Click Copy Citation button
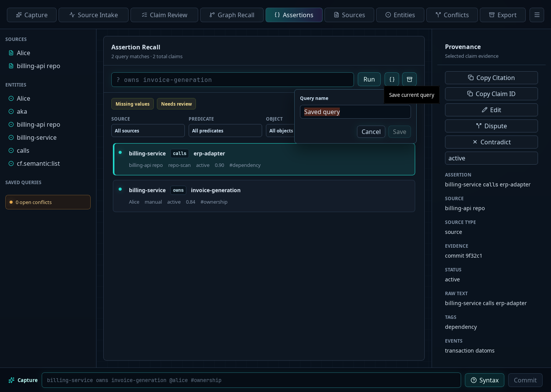551x392 pixels. [491, 78]
